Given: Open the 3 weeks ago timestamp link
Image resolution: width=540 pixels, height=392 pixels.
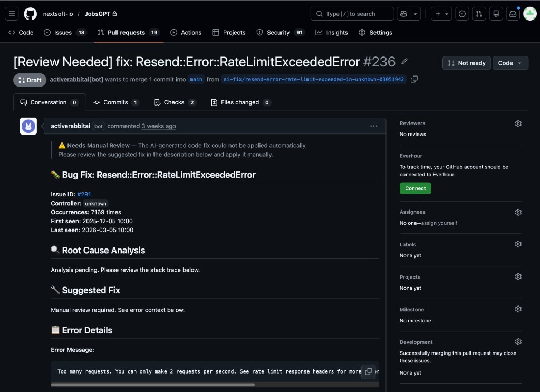Looking at the screenshot, I should pos(159,126).
